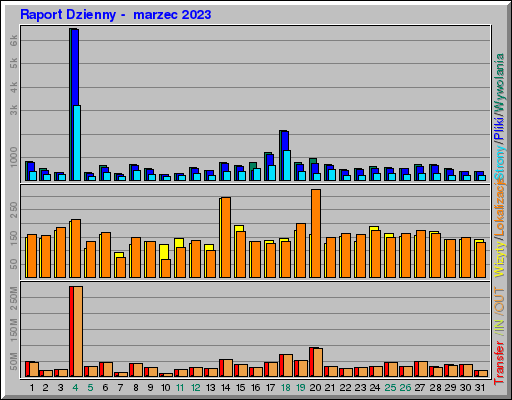Select day 26 label on the x-axis
Image resolution: width=512 pixels, height=400 pixels.
click(x=405, y=388)
